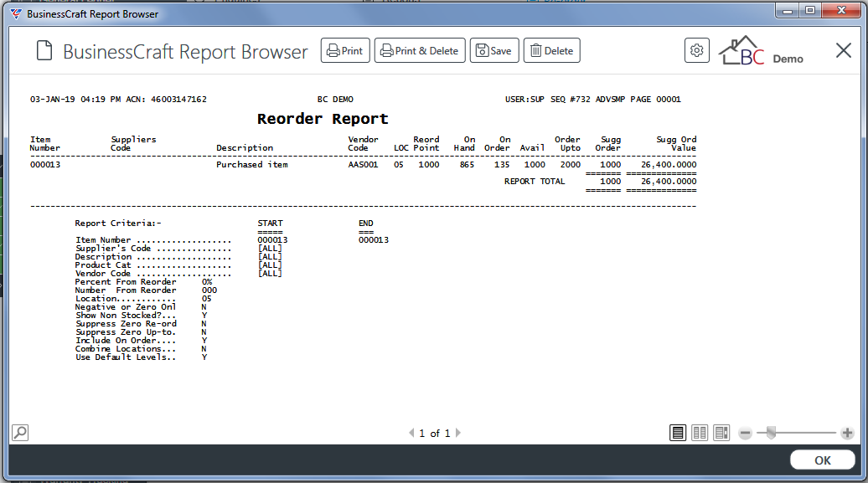Click 'Show Non Stocked?...' criteria line
This screenshot has height=483, width=868.
click(141, 316)
